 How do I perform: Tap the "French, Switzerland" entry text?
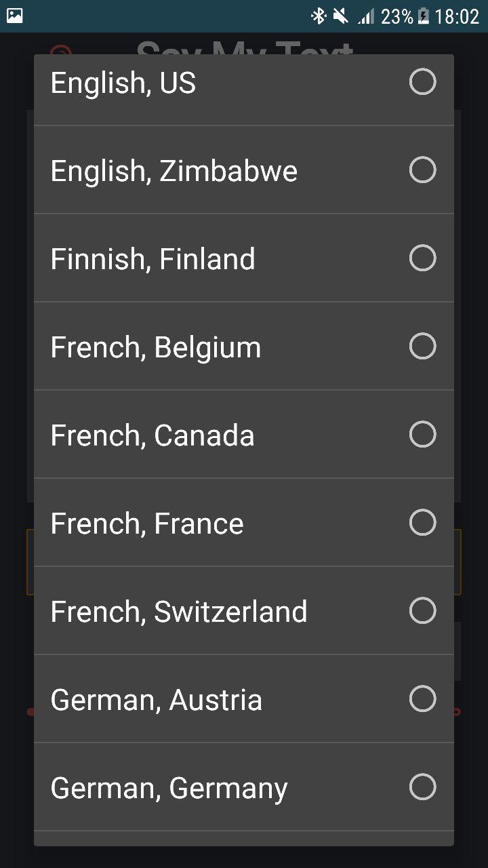[x=179, y=612]
